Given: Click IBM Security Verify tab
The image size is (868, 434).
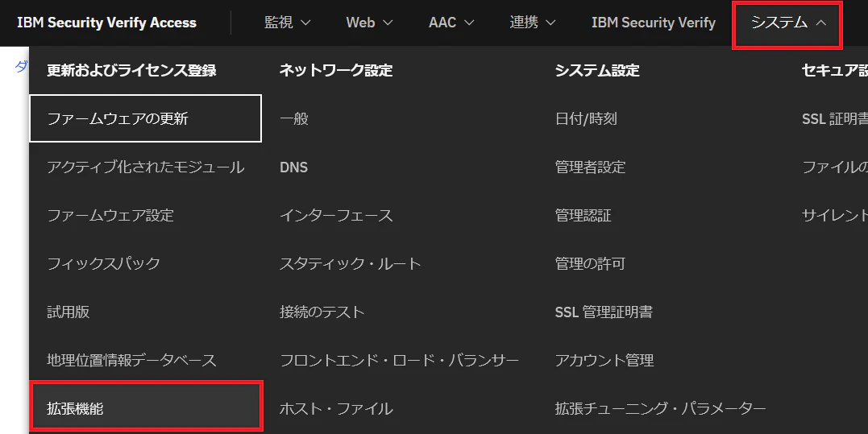Looking at the screenshot, I should click(x=653, y=23).
